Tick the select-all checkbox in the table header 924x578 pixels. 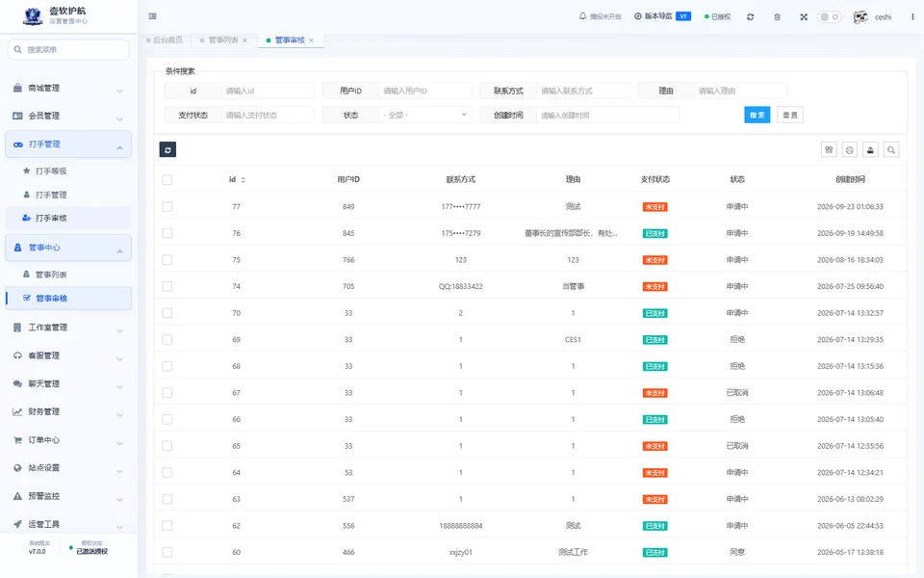[x=167, y=180]
